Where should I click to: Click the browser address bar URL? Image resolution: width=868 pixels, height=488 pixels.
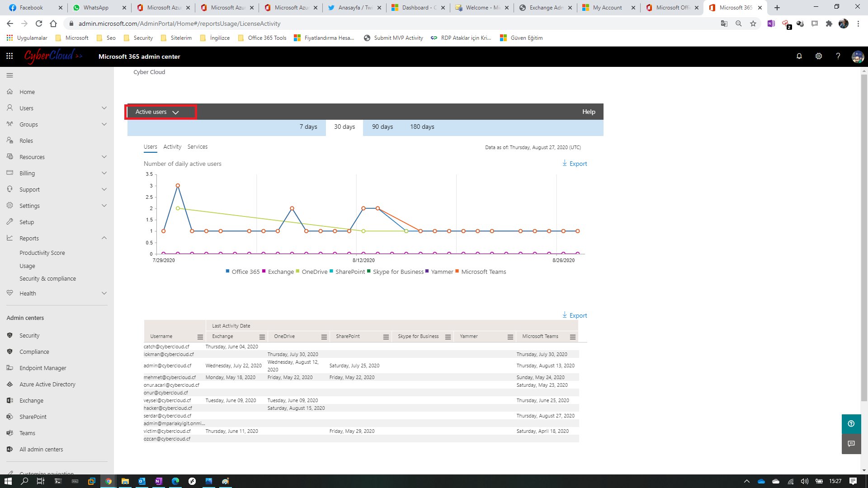[179, 23]
